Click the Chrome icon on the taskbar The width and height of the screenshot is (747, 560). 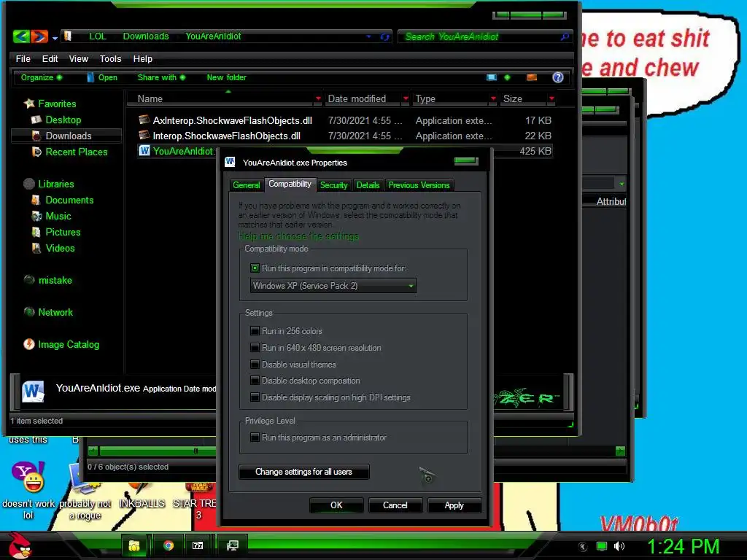pyautogui.click(x=169, y=545)
